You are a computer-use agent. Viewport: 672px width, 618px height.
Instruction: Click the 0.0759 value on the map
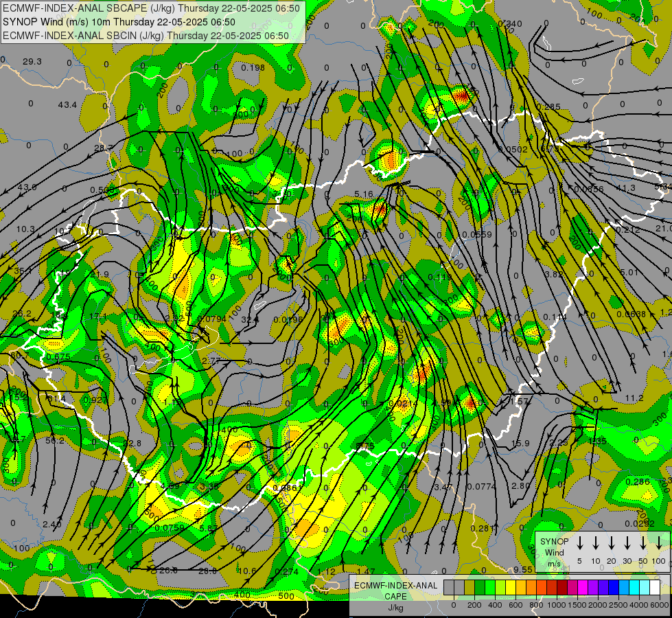[x=170, y=528]
